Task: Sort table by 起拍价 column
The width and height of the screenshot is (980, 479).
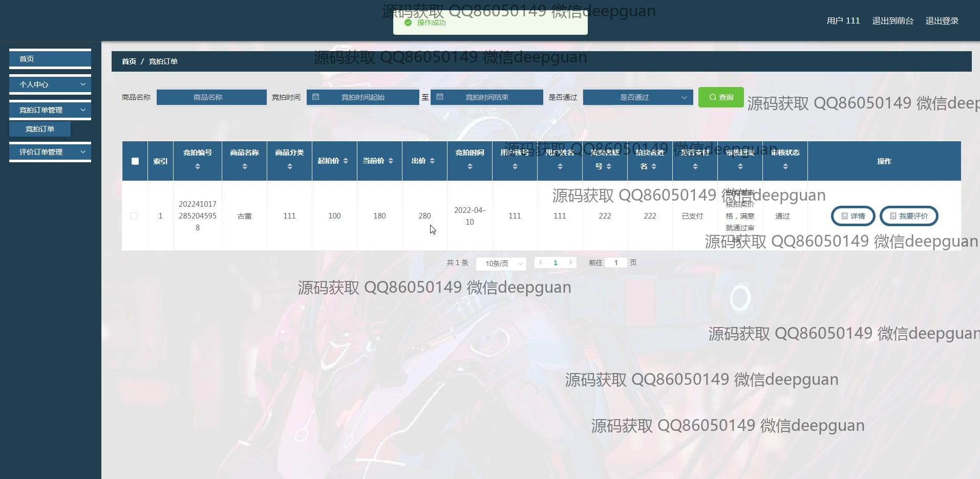Action: click(x=346, y=161)
